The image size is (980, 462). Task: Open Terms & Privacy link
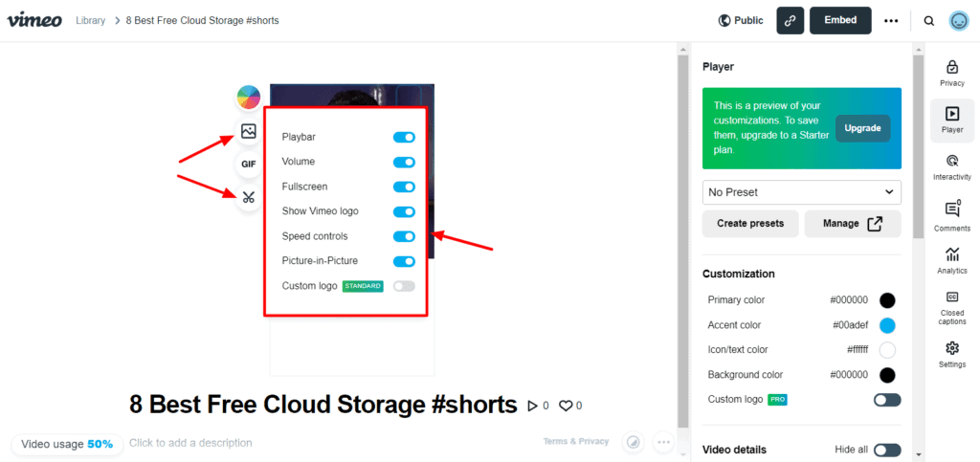coord(575,441)
